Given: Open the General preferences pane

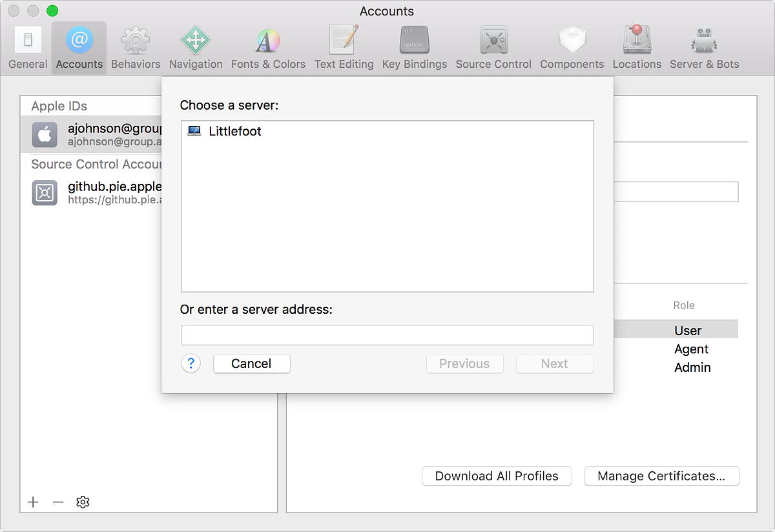Looking at the screenshot, I should (x=28, y=48).
